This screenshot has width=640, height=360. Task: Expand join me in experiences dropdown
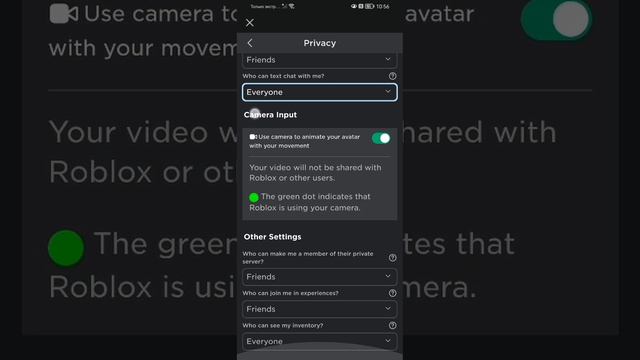(320, 309)
